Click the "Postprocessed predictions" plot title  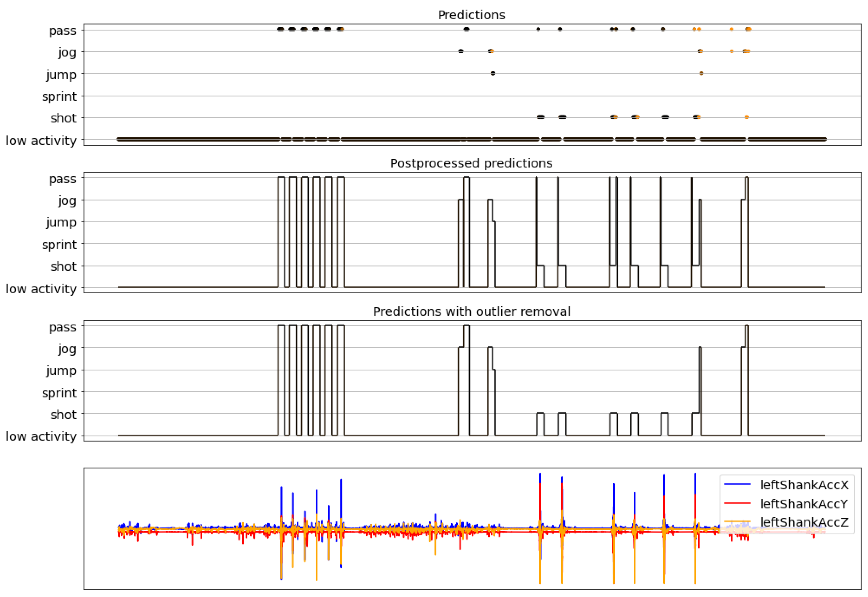click(471, 163)
